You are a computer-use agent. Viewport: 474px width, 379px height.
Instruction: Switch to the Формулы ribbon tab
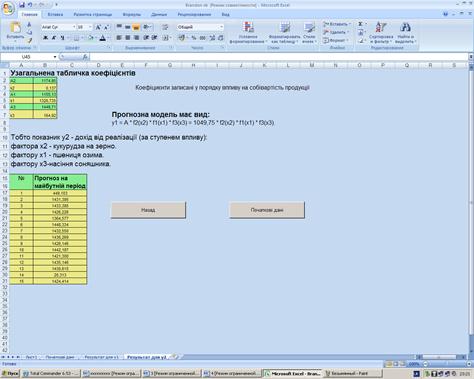132,15
